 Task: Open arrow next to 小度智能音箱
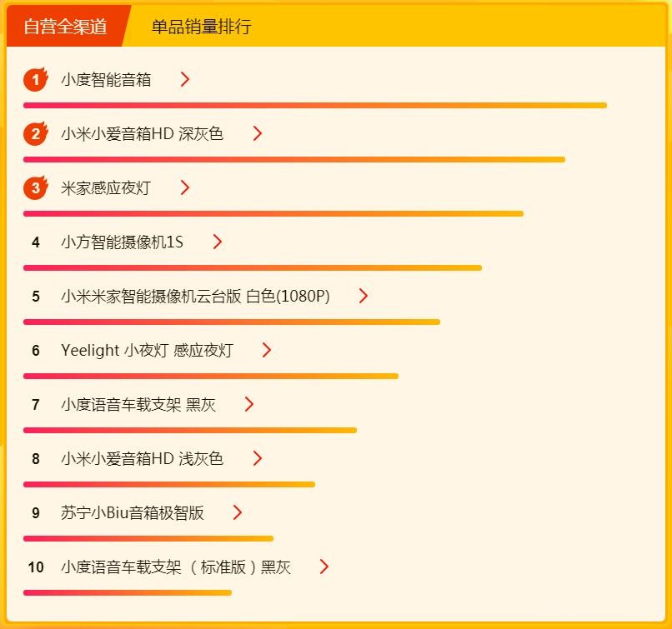[x=185, y=79]
